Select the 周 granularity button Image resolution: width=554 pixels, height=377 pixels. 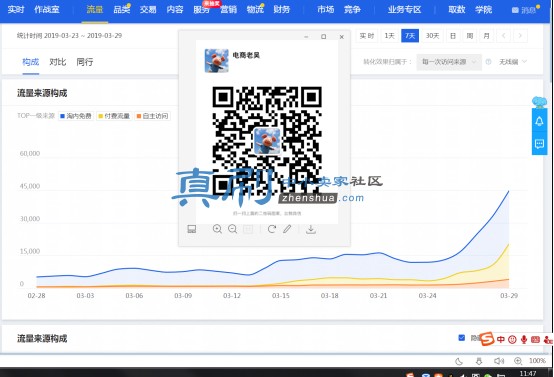[x=470, y=36]
